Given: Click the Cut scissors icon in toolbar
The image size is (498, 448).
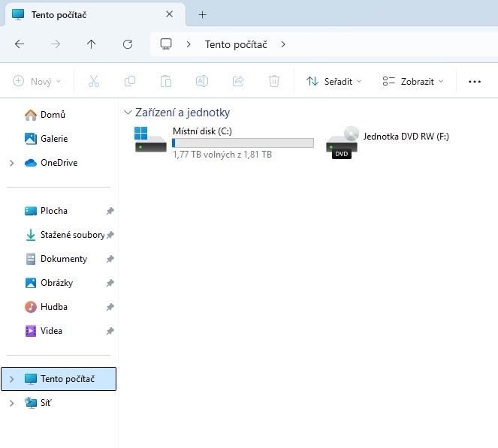Looking at the screenshot, I should pos(94,81).
